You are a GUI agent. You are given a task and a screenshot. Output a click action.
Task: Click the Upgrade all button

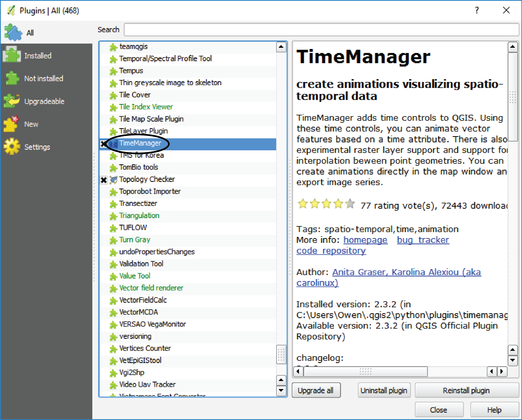pyautogui.click(x=316, y=390)
